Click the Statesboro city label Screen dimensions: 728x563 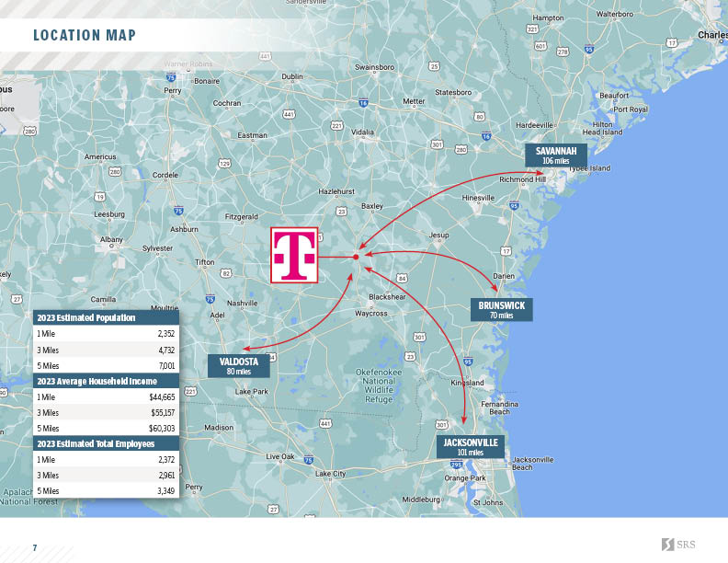pos(453,92)
